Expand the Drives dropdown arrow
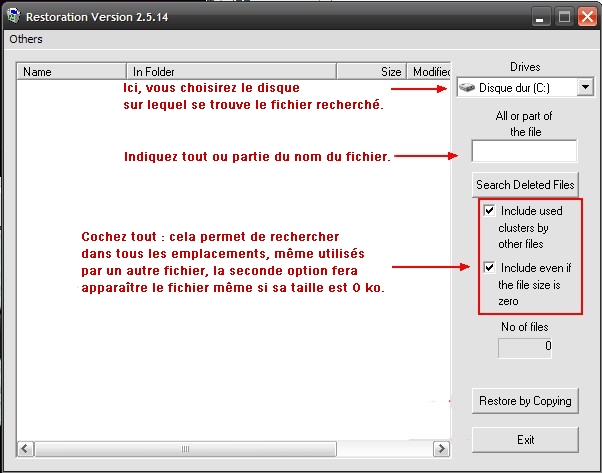The width and height of the screenshot is (602, 473). (584, 88)
